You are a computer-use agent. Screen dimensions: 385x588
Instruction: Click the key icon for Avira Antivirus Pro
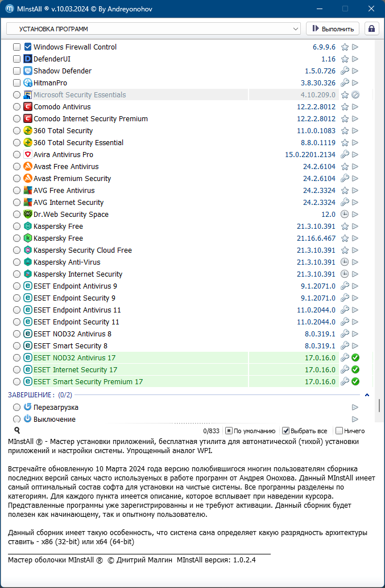point(345,155)
